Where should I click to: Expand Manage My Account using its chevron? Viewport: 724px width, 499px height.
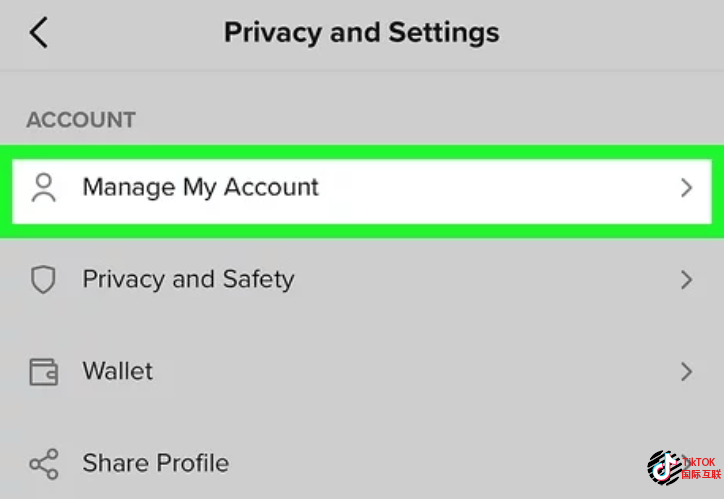tap(686, 188)
